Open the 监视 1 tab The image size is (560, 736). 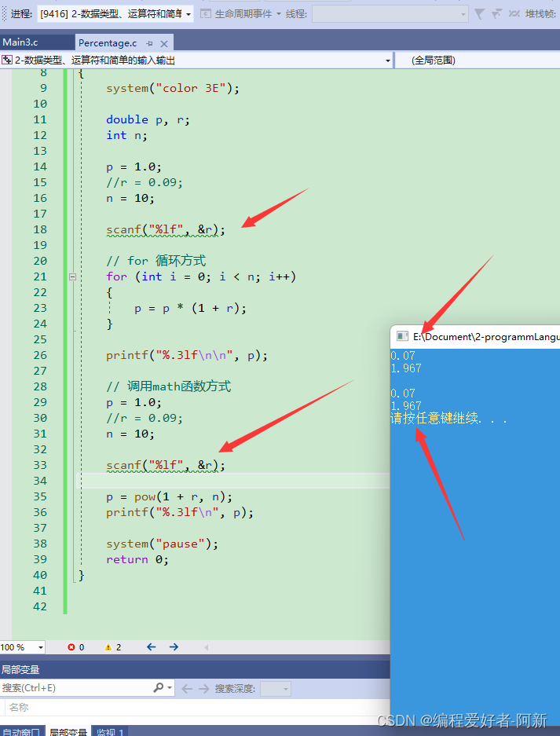[x=110, y=731]
